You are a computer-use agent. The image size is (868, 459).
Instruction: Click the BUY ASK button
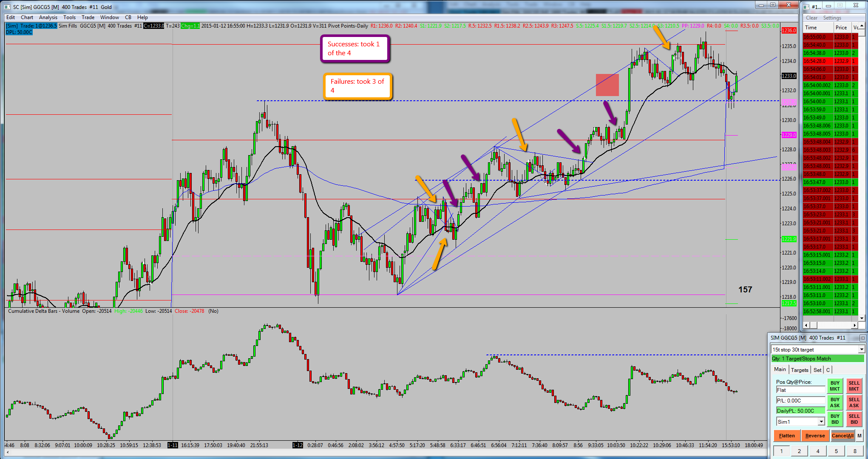click(x=835, y=402)
